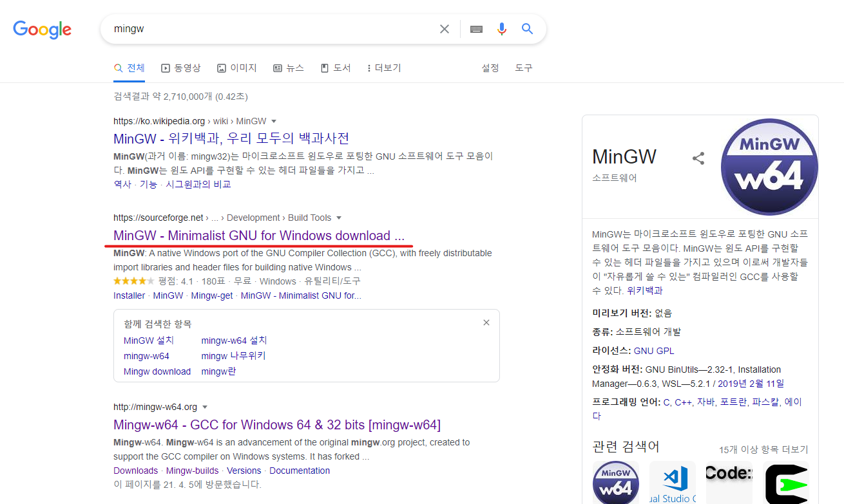This screenshot has height=504, width=844.
Task: Click related search 'mingw-w64 설치'
Action: coord(235,341)
